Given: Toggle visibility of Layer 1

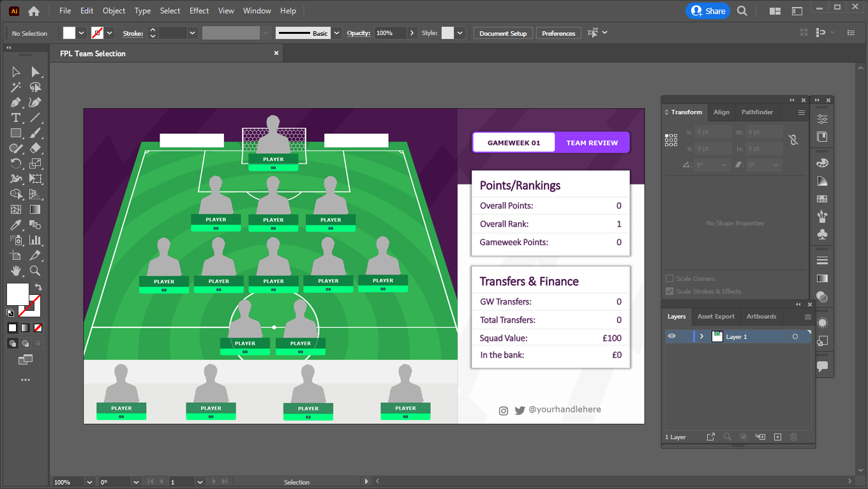Looking at the screenshot, I should point(671,336).
